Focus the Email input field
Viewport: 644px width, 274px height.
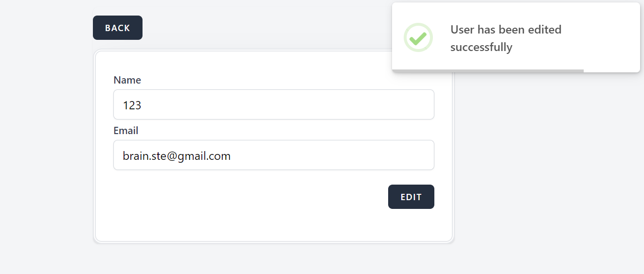273,155
